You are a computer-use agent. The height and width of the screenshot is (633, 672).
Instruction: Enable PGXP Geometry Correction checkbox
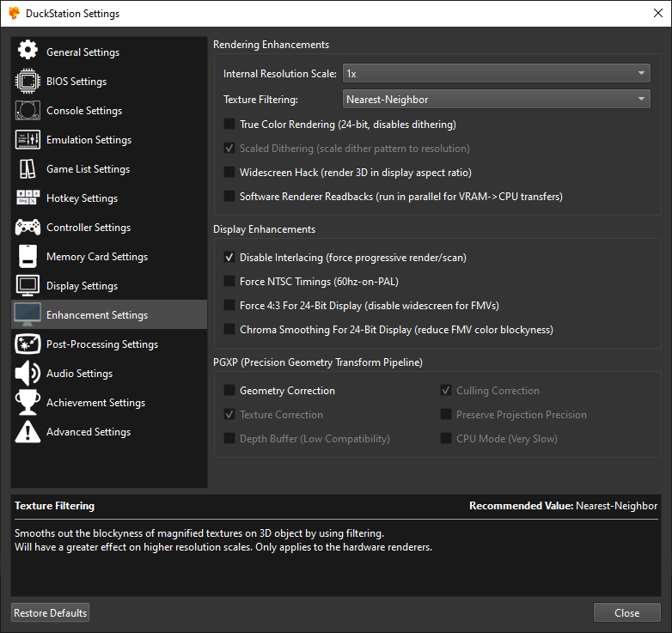229,391
